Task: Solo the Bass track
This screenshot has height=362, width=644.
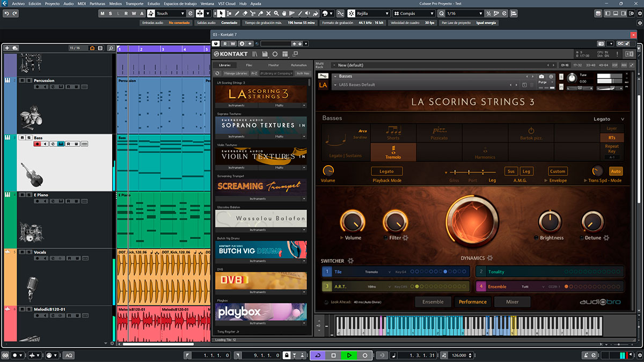Action: (x=28, y=138)
